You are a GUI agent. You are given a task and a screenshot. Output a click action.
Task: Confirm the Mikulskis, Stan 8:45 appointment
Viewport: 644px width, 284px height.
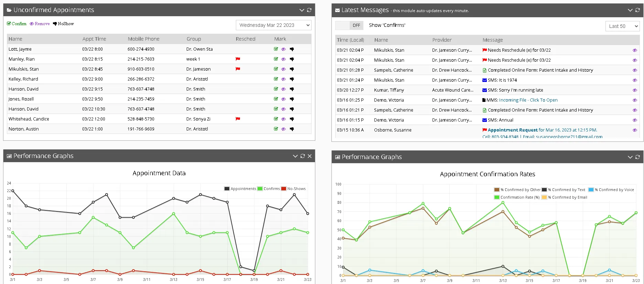276,69
